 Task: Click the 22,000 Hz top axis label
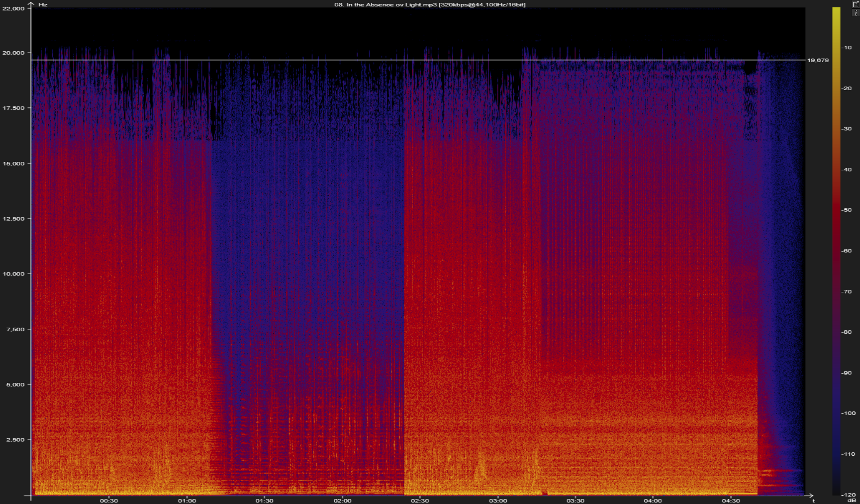click(x=13, y=8)
